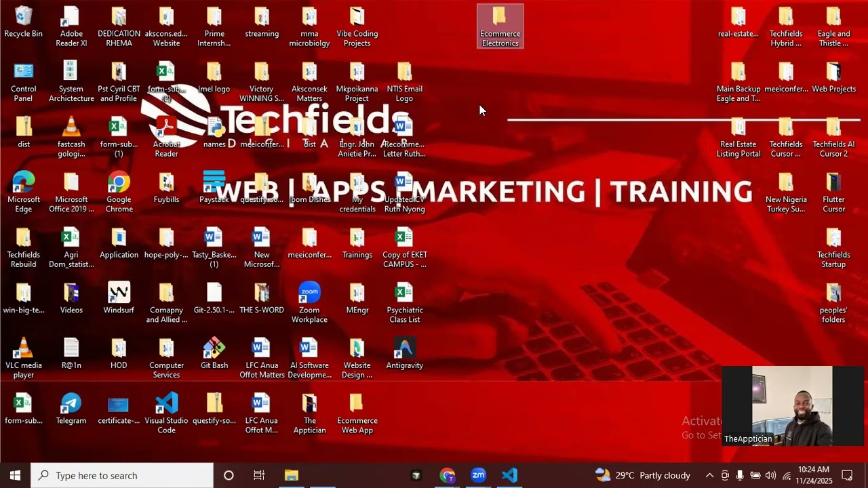868x488 pixels.
Task: Select Real Estate Listing Portal folder
Action: pos(738,138)
